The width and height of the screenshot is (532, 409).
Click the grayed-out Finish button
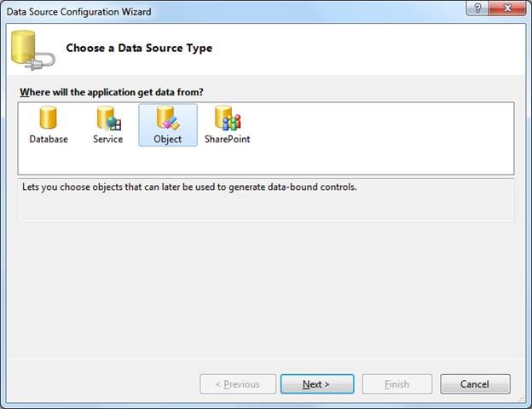[x=397, y=384]
